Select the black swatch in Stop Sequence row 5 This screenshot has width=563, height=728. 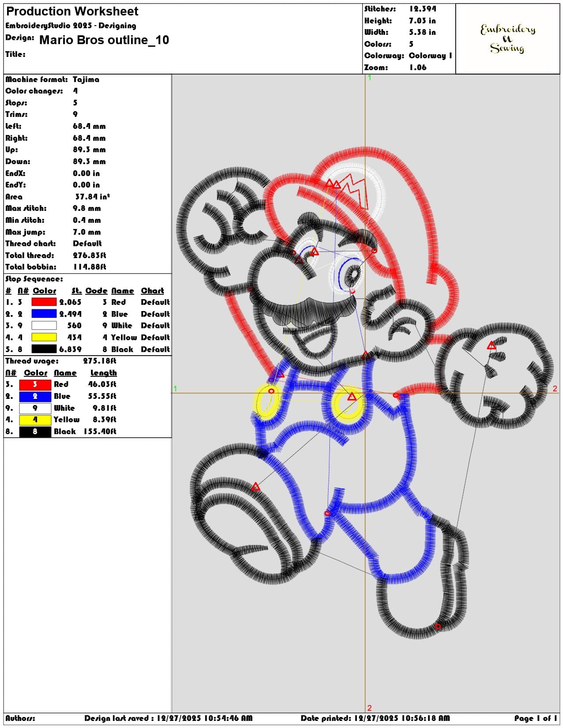[44, 349]
